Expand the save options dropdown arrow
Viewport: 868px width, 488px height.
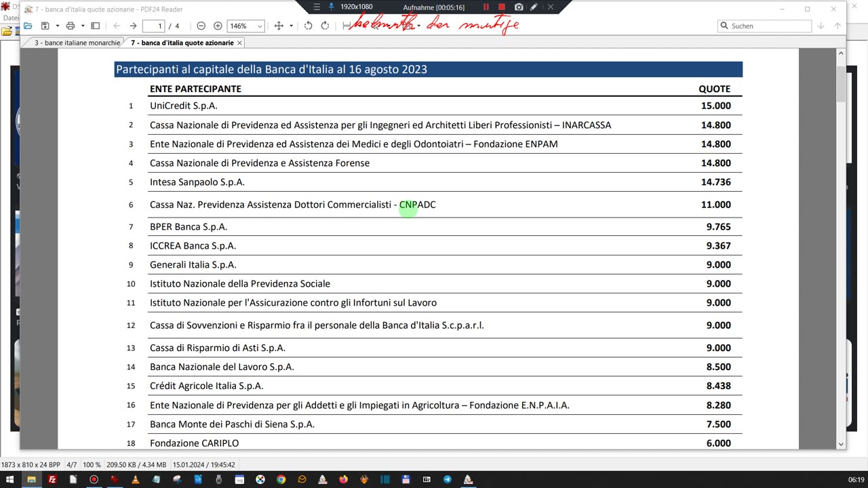point(57,26)
